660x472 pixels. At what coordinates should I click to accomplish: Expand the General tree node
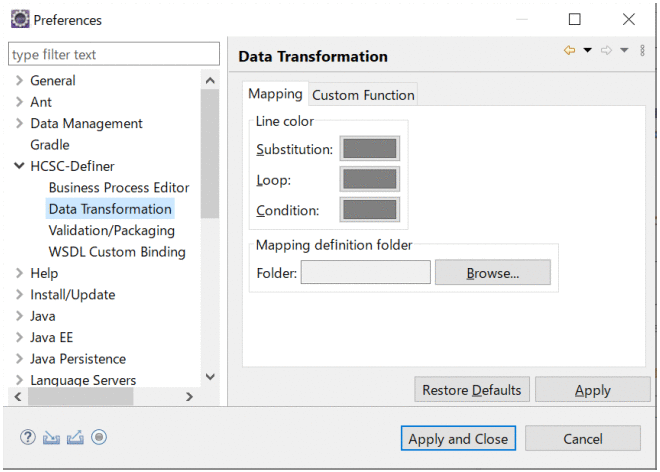coord(20,81)
